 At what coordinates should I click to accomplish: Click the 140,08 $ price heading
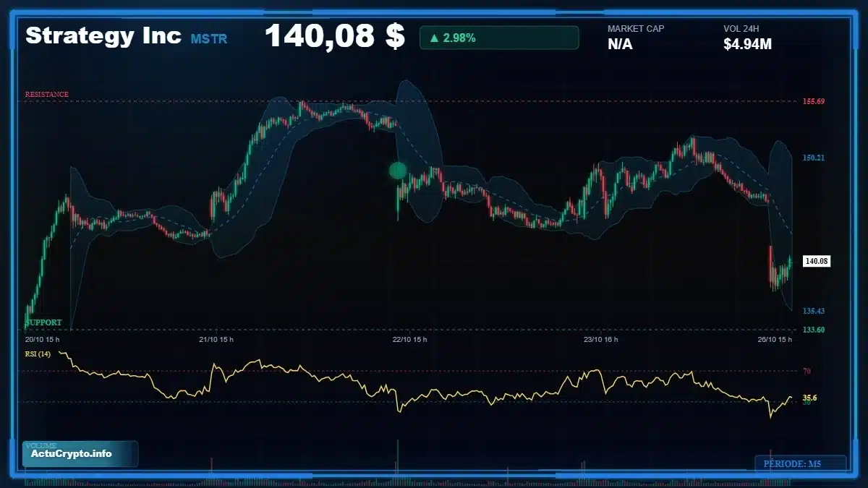(335, 36)
